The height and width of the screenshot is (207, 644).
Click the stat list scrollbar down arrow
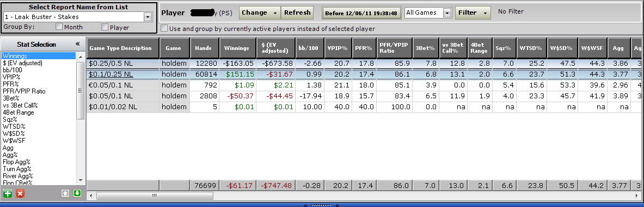(80, 180)
